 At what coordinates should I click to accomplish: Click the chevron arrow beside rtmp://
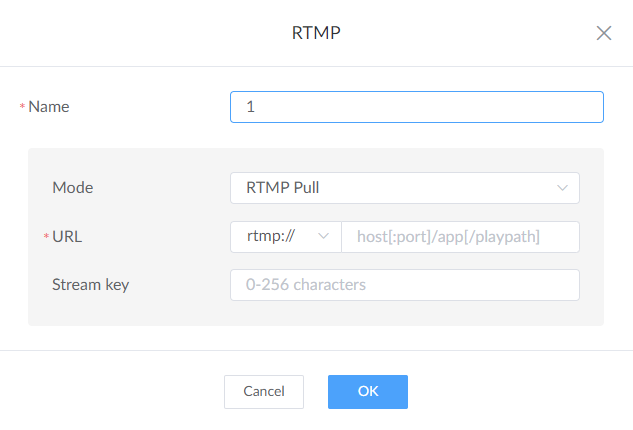pyautogui.click(x=323, y=236)
